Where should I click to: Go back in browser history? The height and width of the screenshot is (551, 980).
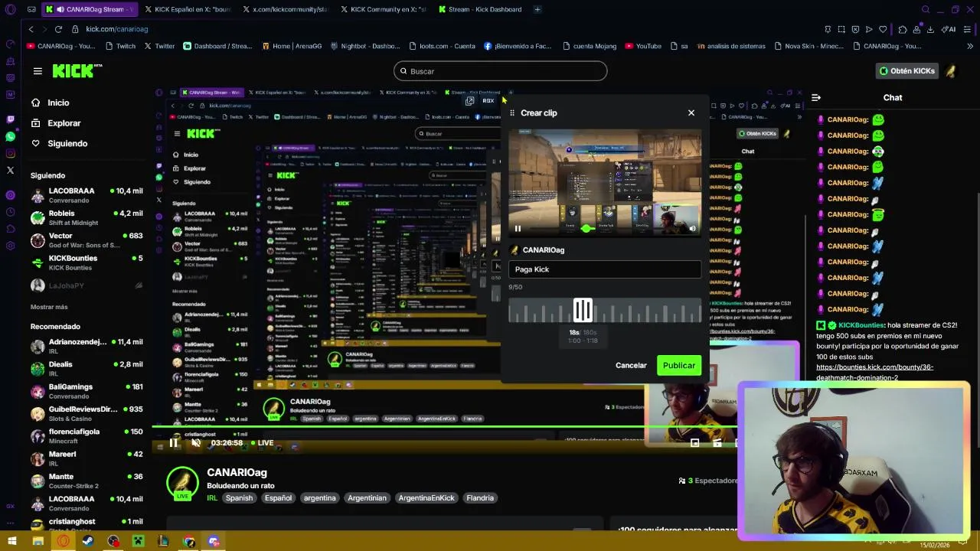coord(31,29)
